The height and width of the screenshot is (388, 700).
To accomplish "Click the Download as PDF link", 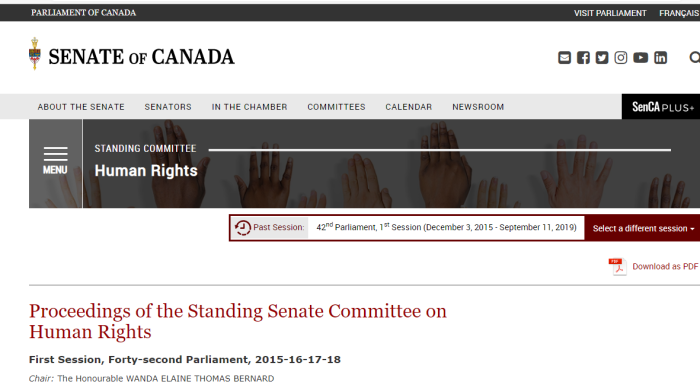I will [x=665, y=267].
